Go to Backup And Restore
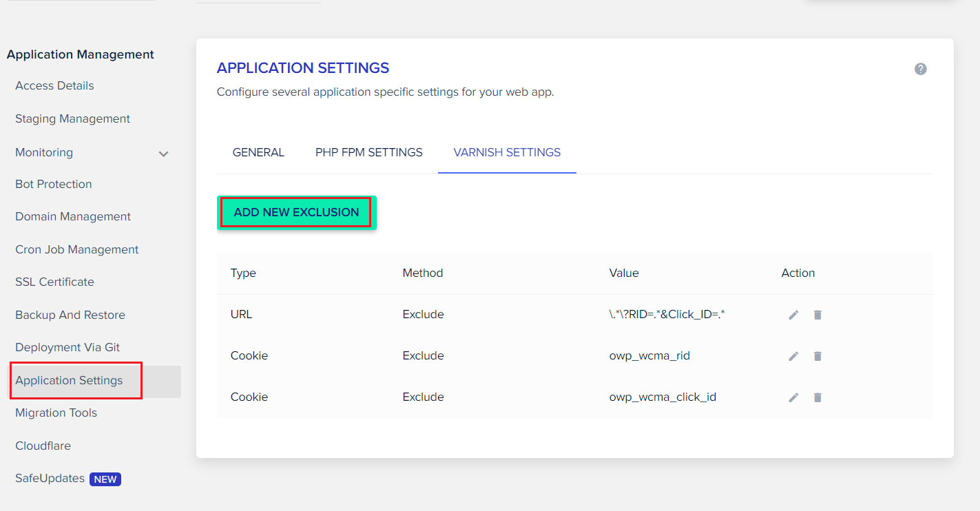The width and height of the screenshot is (980, 511). [x=70, y=315]
